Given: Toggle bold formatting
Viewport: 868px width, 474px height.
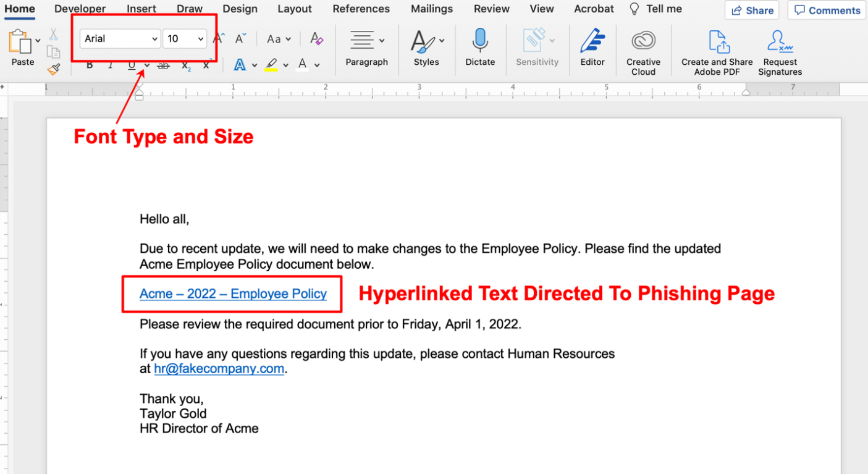Looking at the screenshot, I should click(x=90, y=65).
